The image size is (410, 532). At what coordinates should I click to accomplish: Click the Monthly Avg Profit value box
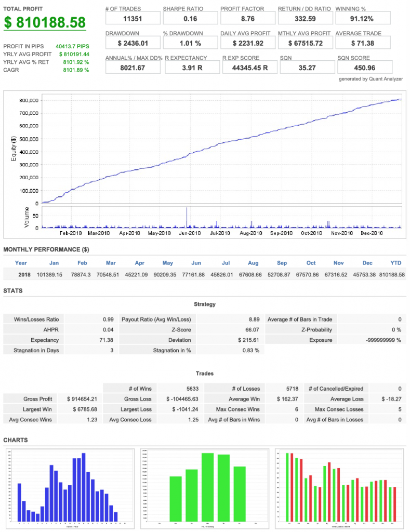click(305, 43)
